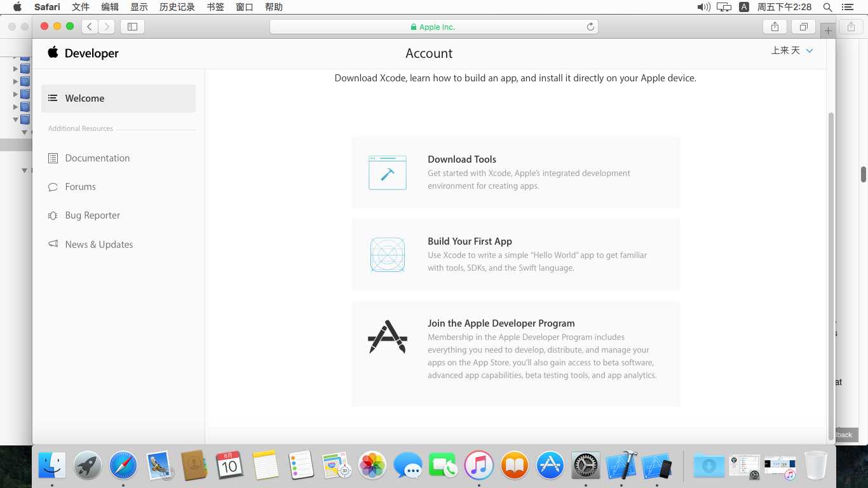Viewport: 868px width, 488px height.
Task: Open Messages from the Dock
Action: 408,466
